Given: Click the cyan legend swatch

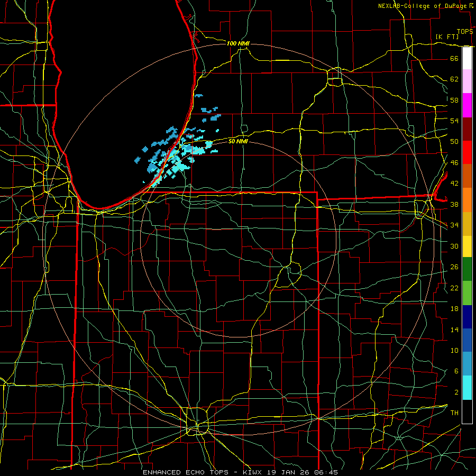Looking at the screenshot, I should tap(467, 388).
